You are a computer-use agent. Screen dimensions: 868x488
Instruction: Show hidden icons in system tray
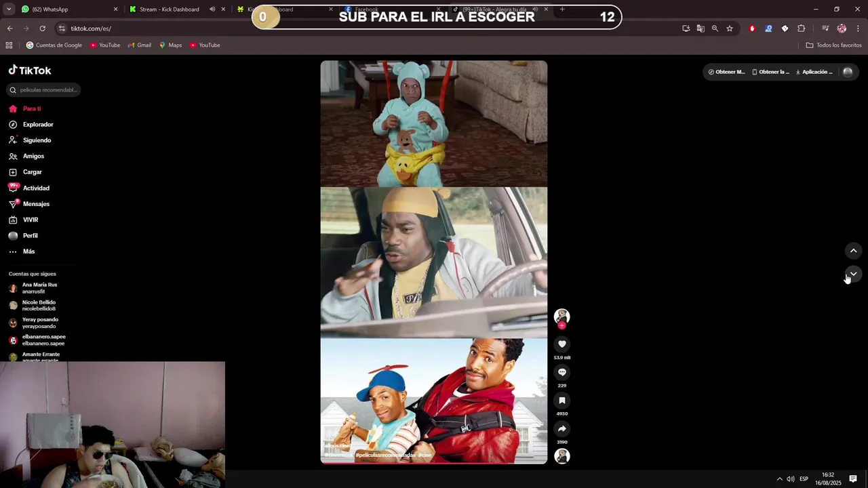[779, 479]
